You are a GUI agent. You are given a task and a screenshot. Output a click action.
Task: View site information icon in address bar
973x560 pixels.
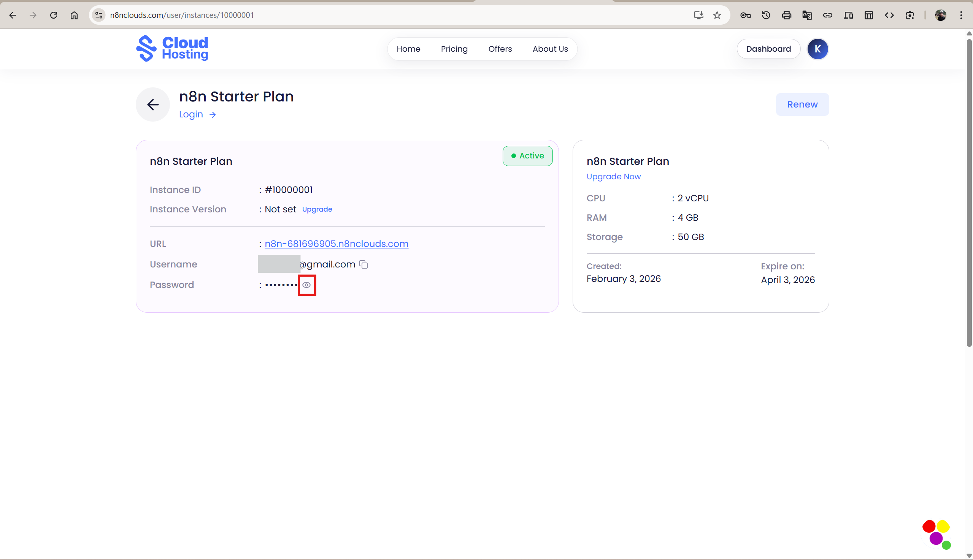[x=99, y=15]
